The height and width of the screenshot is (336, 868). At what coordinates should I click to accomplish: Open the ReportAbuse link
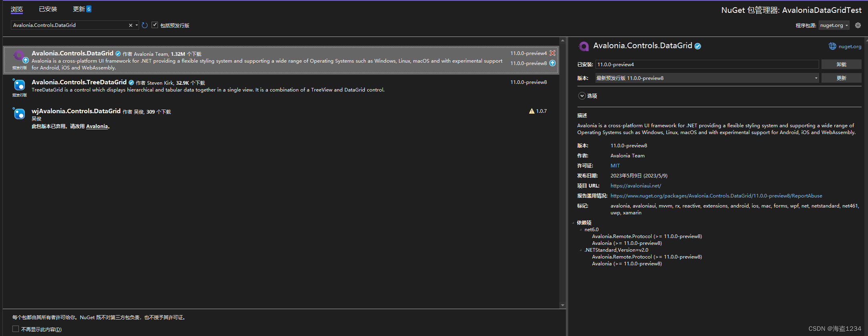click(x=716, y=196)
